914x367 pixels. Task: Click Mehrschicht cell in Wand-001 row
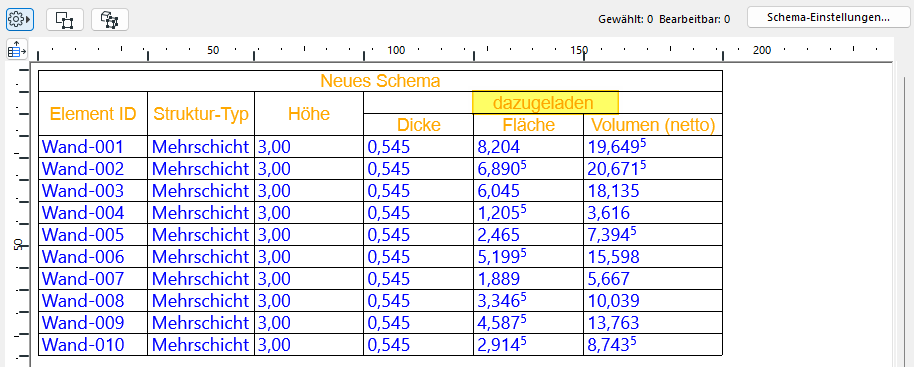201,147
